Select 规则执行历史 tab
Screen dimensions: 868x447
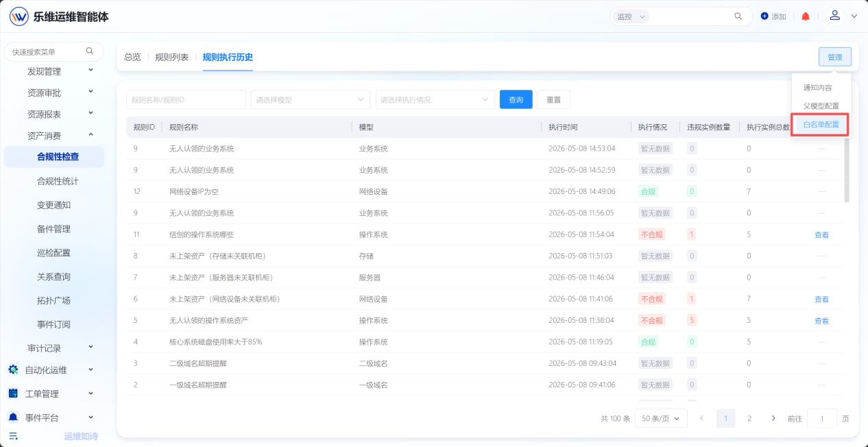coord(228,57)
